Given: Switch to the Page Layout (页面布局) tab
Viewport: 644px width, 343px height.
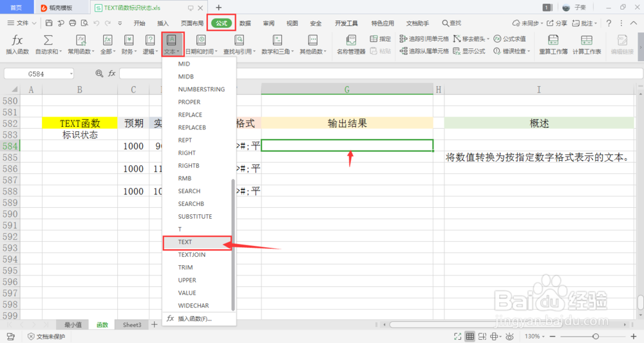Looking at the screenshot, I should [192, 23].
